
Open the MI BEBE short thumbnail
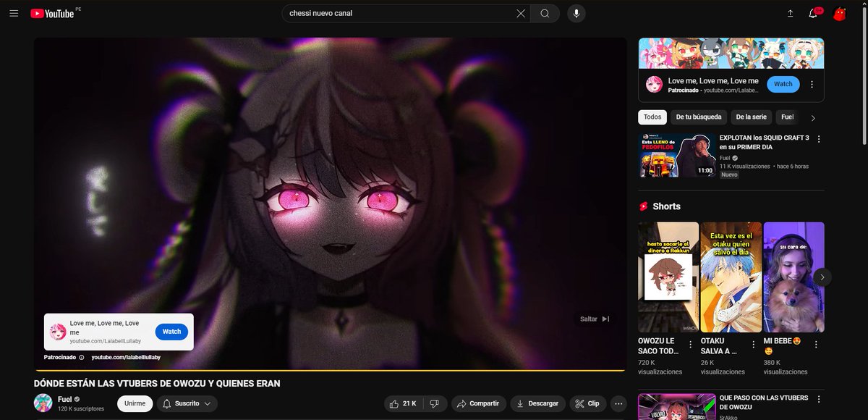pos(794,277)
